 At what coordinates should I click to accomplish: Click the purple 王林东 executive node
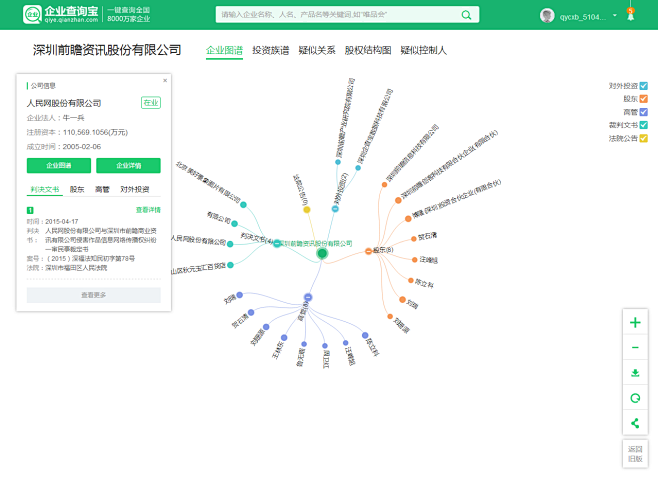284,337
